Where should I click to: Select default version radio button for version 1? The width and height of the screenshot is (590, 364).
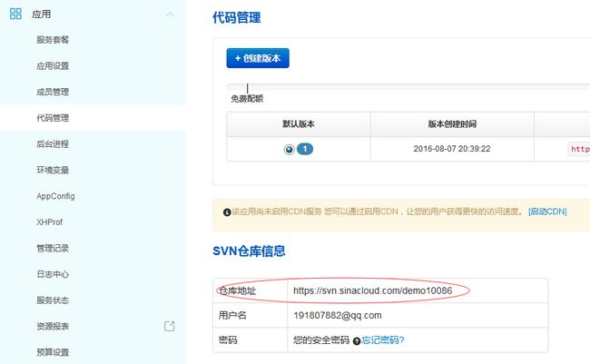click(289, 150)
